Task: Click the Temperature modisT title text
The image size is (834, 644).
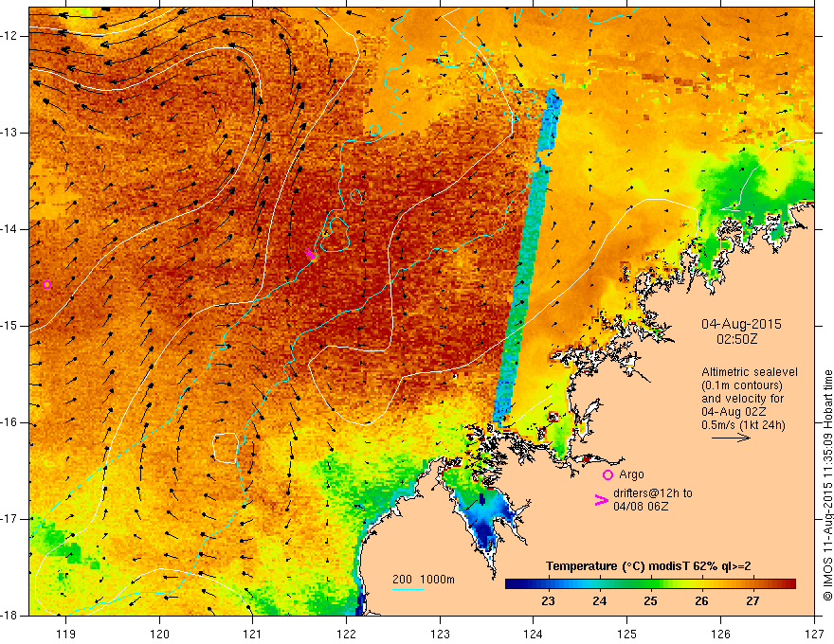Action: tap(648, 566)
